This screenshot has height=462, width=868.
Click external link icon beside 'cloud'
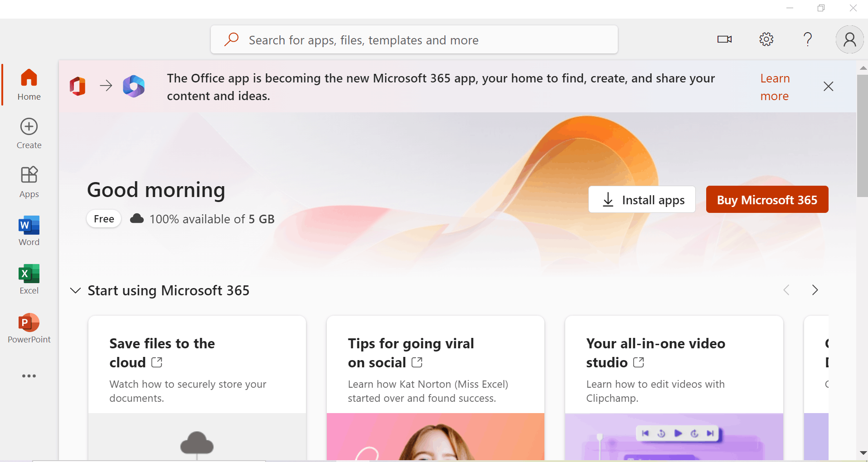[x=157, y=362]
